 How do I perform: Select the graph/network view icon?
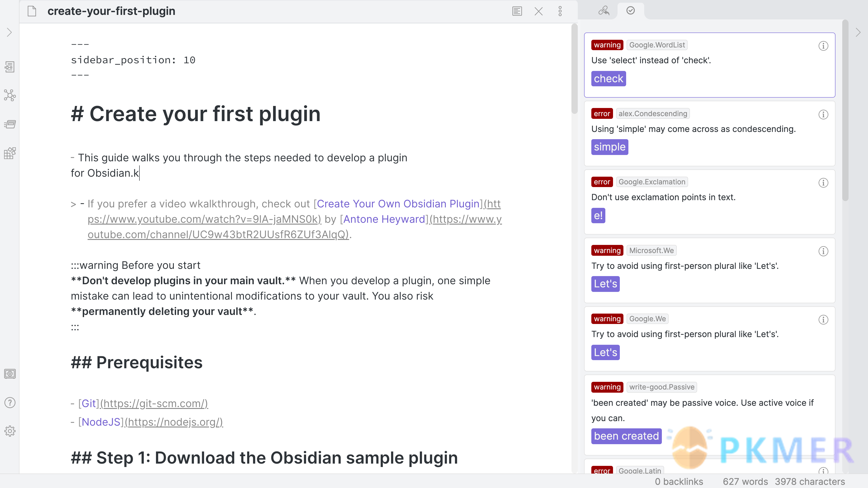pos(10,95)
